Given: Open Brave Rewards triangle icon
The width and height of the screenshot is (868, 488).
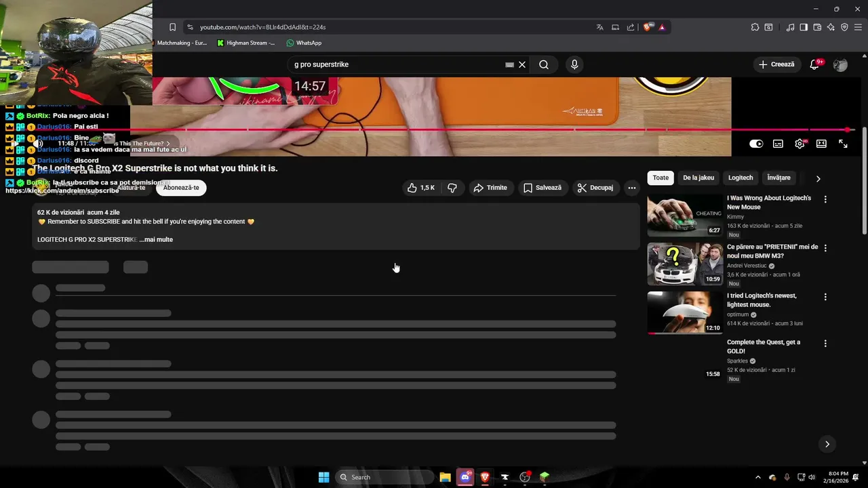Looking at the screenshot, I should click(x=662, y=27).
